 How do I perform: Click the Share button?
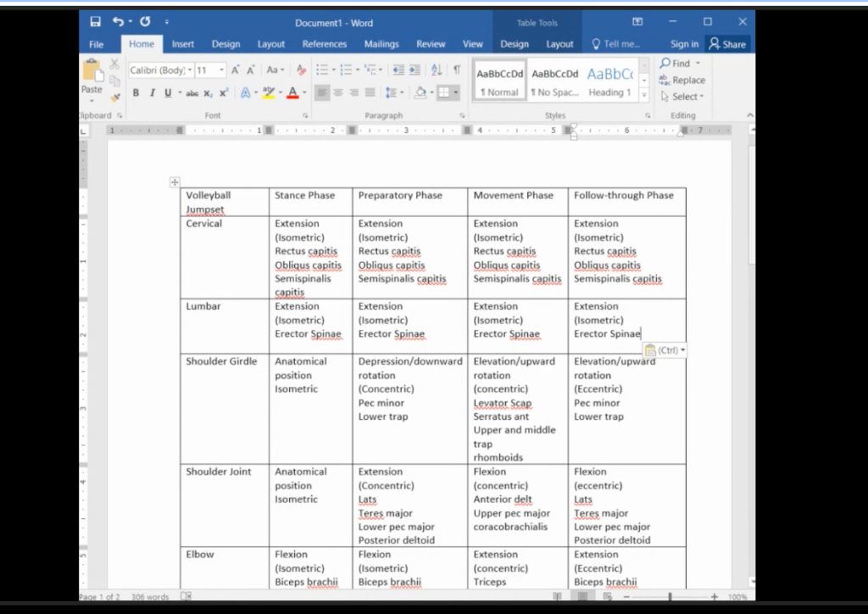click(727, 44)
